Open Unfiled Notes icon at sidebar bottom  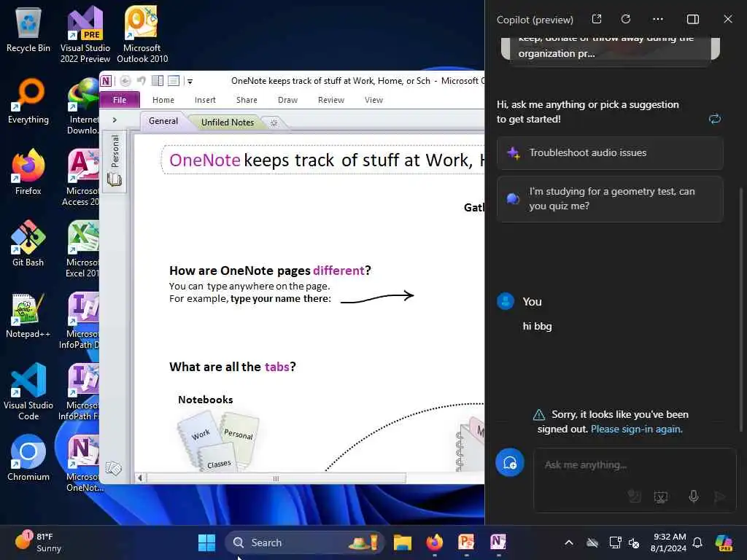pos(114,469)
